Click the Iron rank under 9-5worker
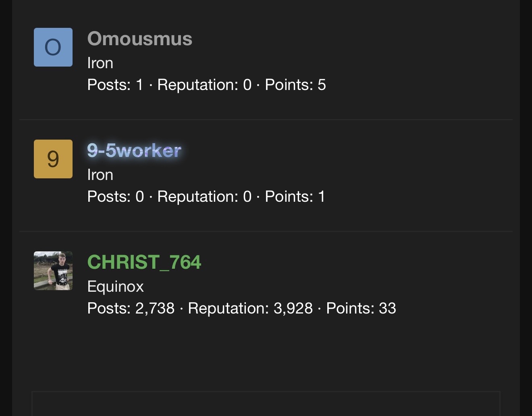 coord(100,175)
